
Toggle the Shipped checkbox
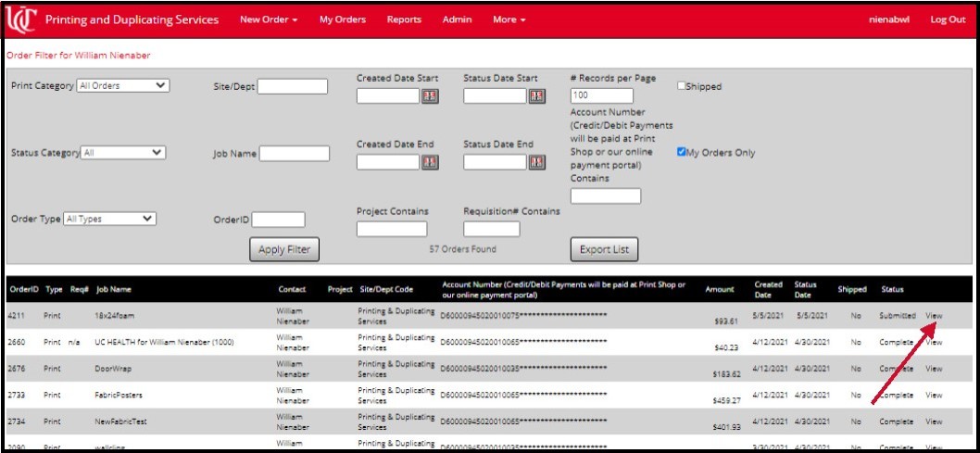click(x=681, y=86)
